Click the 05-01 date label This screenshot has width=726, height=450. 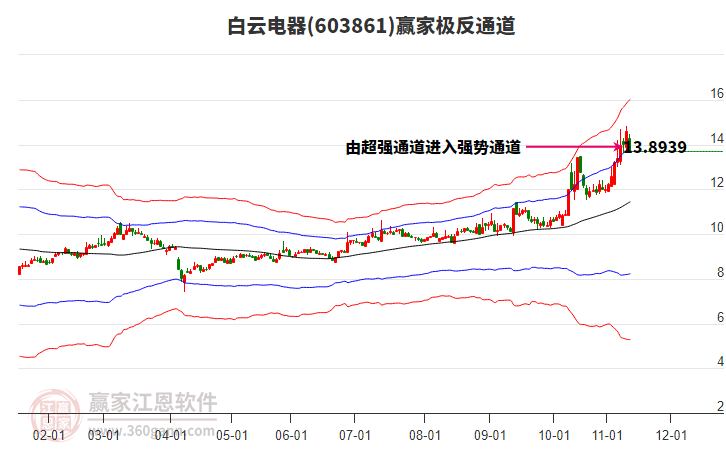[232, 435]
